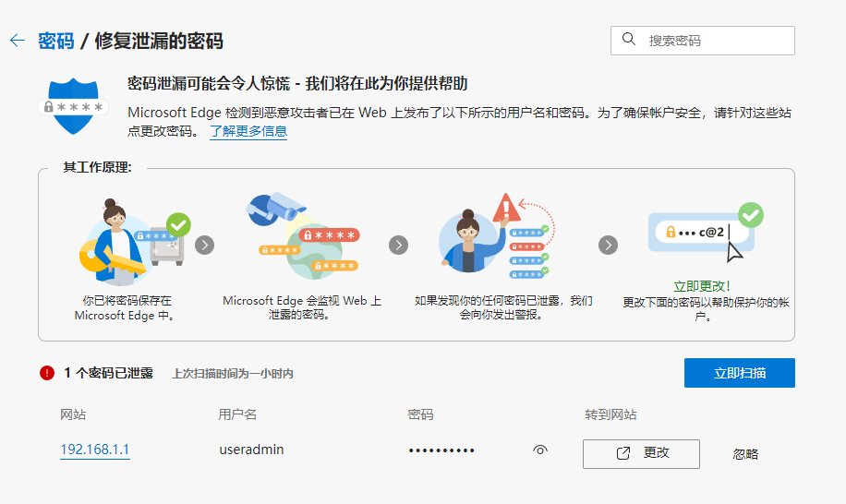
Task: Reveal the password with the eye icon
Action: coord(540,450)
